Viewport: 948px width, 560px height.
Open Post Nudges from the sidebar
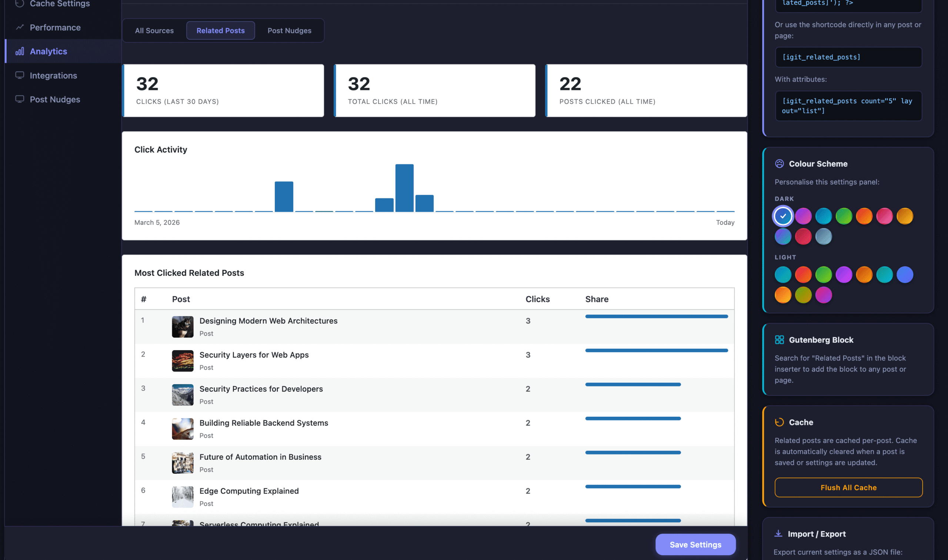(63, 99)
